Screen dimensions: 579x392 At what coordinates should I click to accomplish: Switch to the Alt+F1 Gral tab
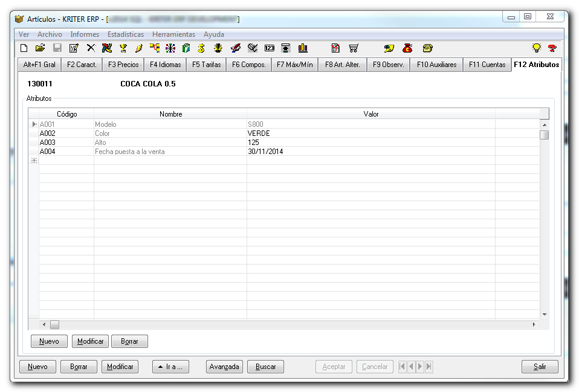point(39,65)
